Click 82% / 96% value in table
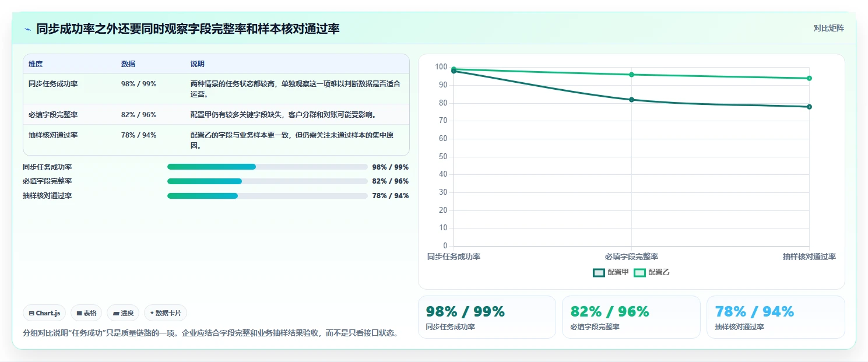This screenshot has height=362, width=868. 139,115
